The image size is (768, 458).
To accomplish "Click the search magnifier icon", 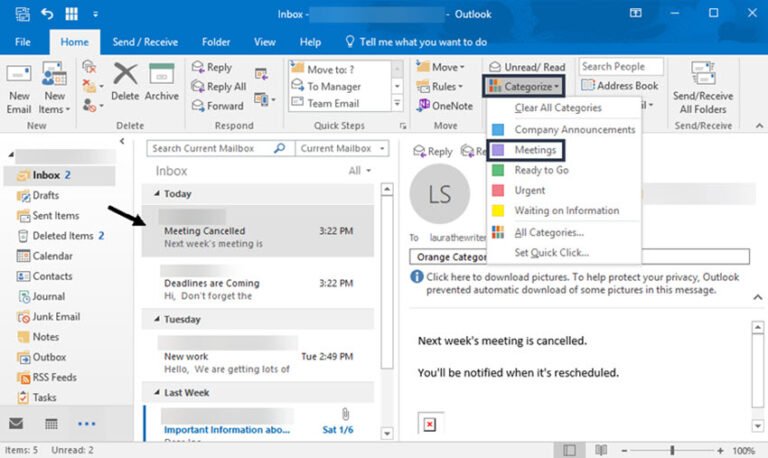I will coord(279,148).
